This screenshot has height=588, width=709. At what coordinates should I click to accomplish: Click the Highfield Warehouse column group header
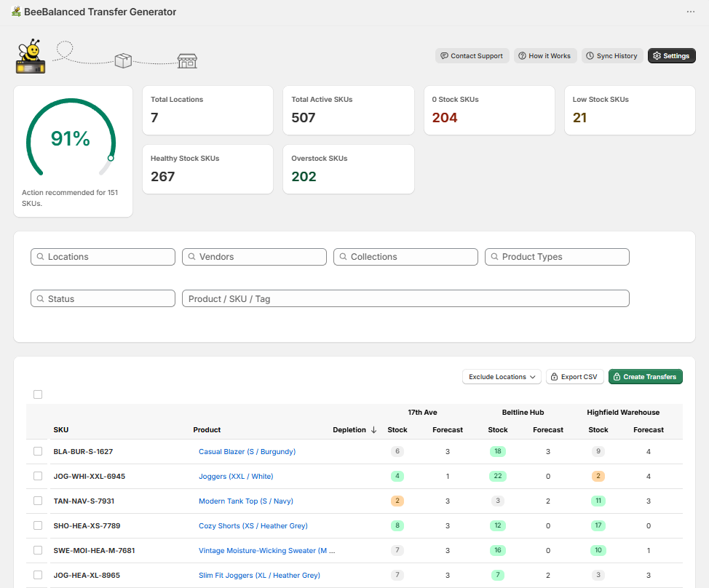click(623, 412)
